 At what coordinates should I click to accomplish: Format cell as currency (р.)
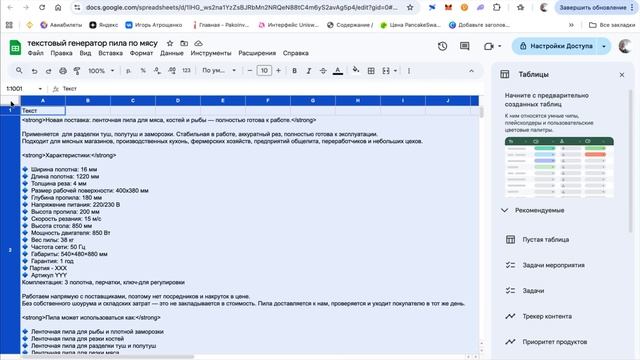[x=129, y=71]
